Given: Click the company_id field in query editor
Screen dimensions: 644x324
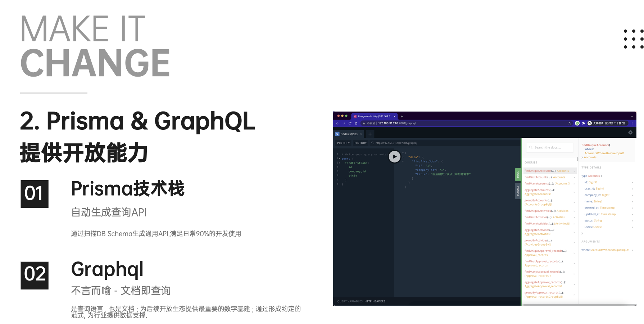Looking at the screenshot, I should (357, 172).
